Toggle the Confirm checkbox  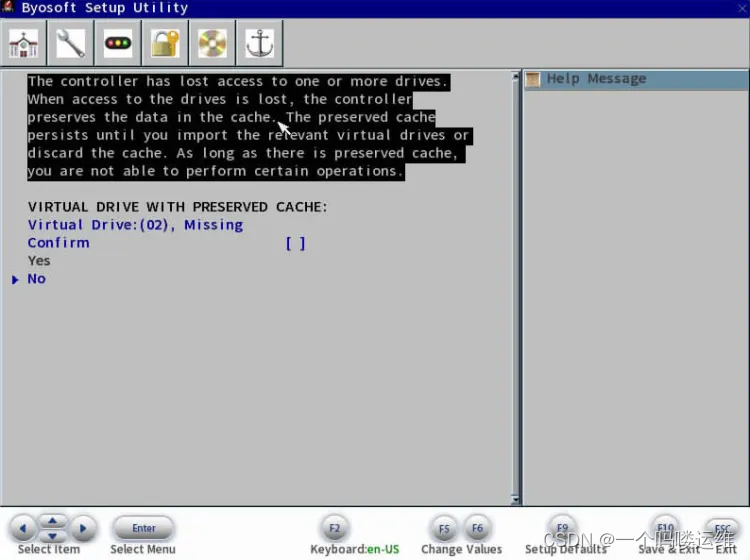click(295, 243)
